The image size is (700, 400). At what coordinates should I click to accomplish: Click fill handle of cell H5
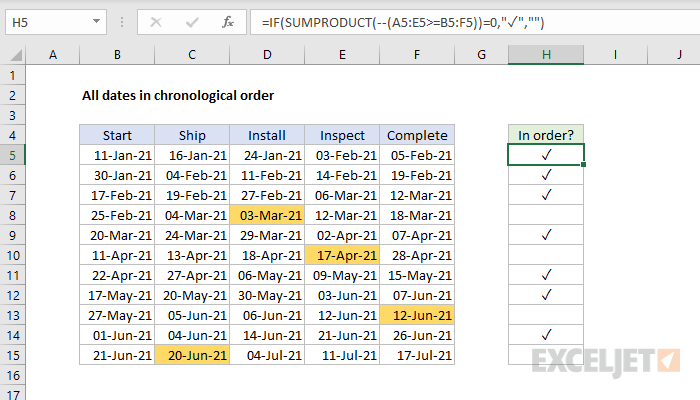point(583,165)
